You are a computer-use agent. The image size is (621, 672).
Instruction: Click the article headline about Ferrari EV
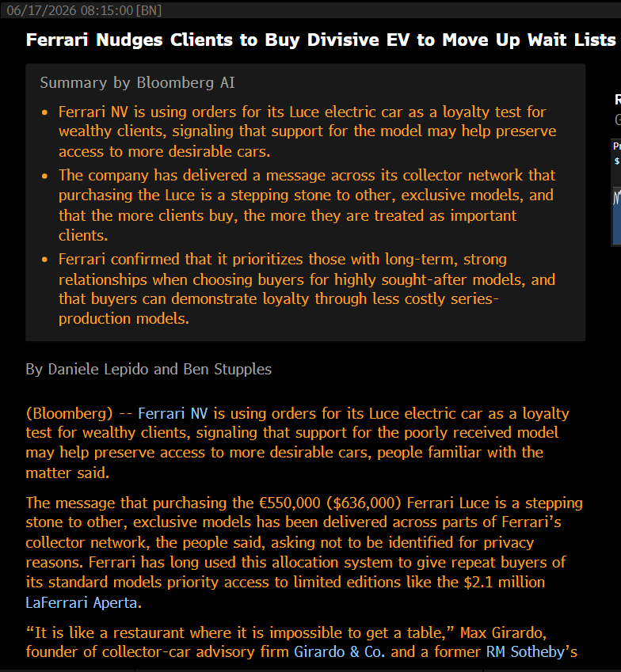tap(321, 40)
